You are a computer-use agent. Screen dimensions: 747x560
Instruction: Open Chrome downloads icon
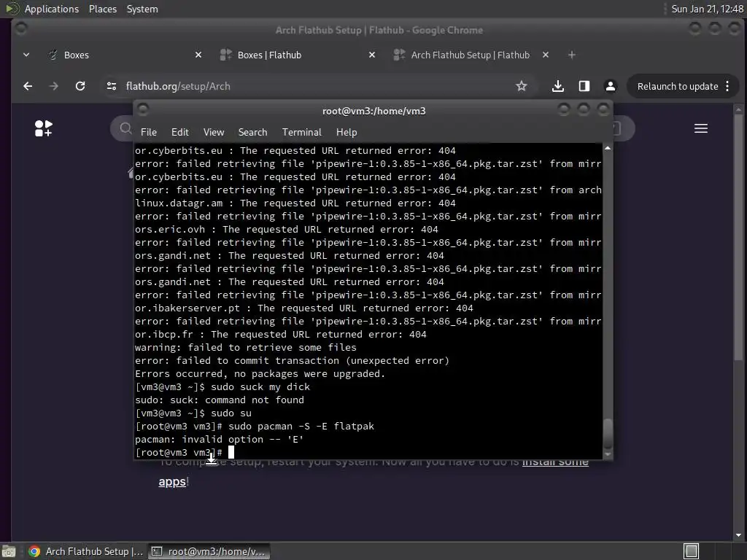pyautogui.click(x=558, y=86)
